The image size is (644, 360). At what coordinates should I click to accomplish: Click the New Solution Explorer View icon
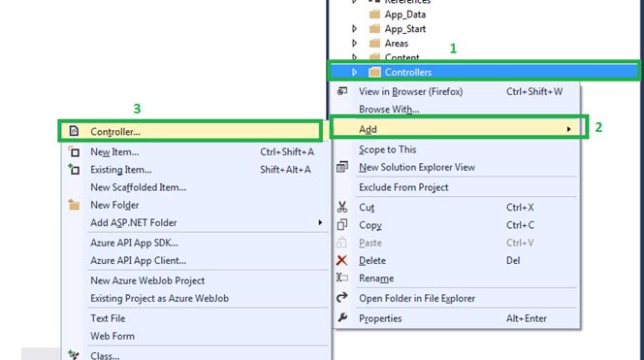tap(341, 167)
